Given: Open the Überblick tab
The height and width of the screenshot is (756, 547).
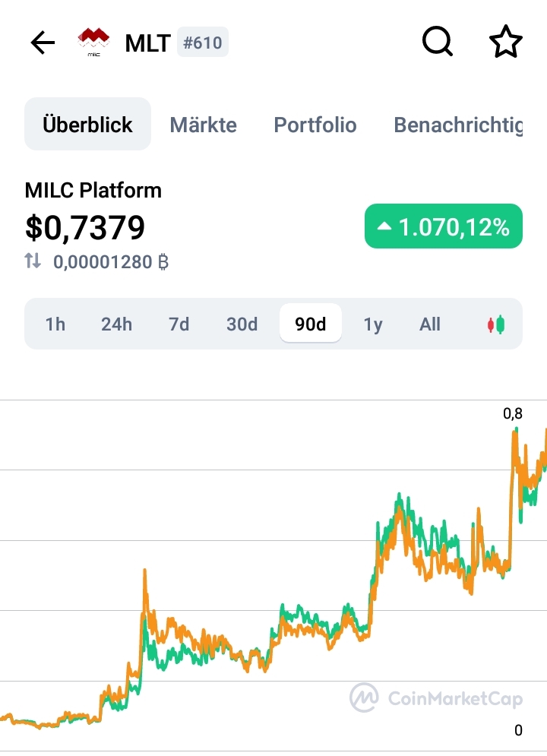Looking at the screenshot, I should [x=87, y=125].
